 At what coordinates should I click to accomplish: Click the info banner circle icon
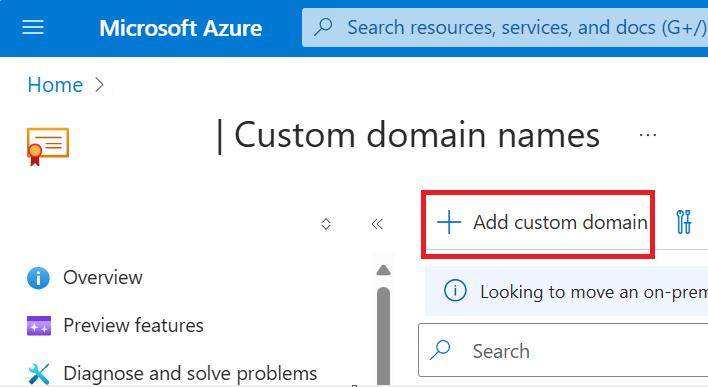point(455,290)
